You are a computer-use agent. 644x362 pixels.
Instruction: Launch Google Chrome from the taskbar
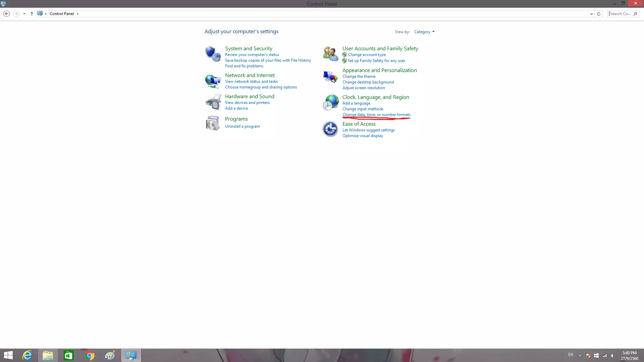coord(90,355)
